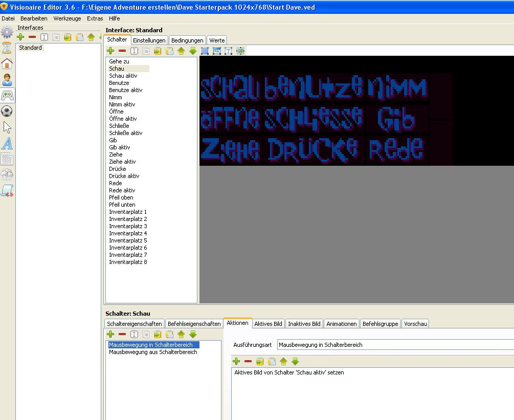Open the game settings gear section

point(7,32)
